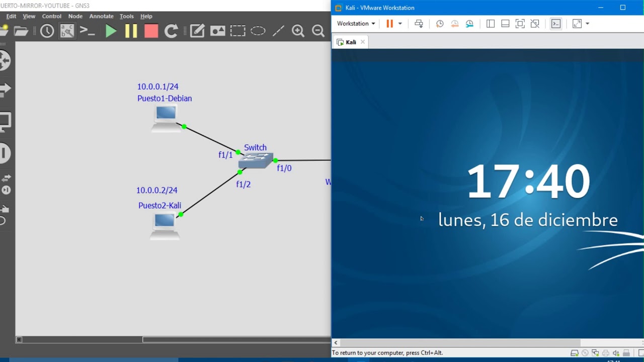Click the snapshot clock icon in GNS3

47,31
